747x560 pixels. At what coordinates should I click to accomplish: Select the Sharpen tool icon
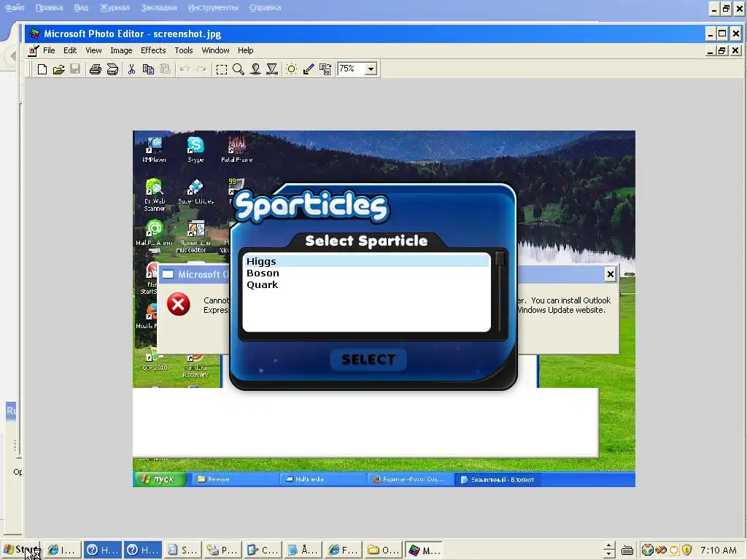click(x=272, y=69)
